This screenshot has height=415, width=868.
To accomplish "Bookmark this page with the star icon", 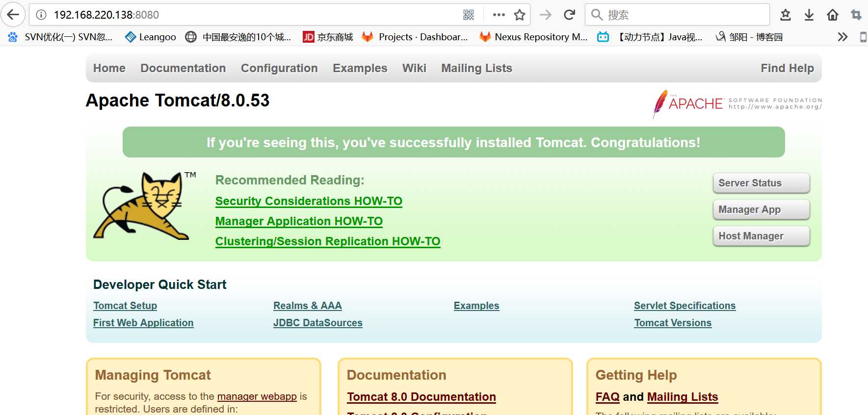I will coord(520,15).
